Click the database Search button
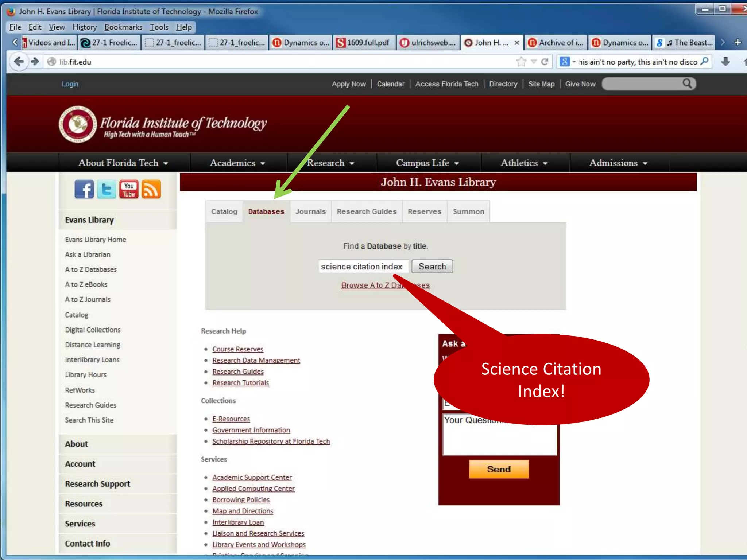 [432, 266]
